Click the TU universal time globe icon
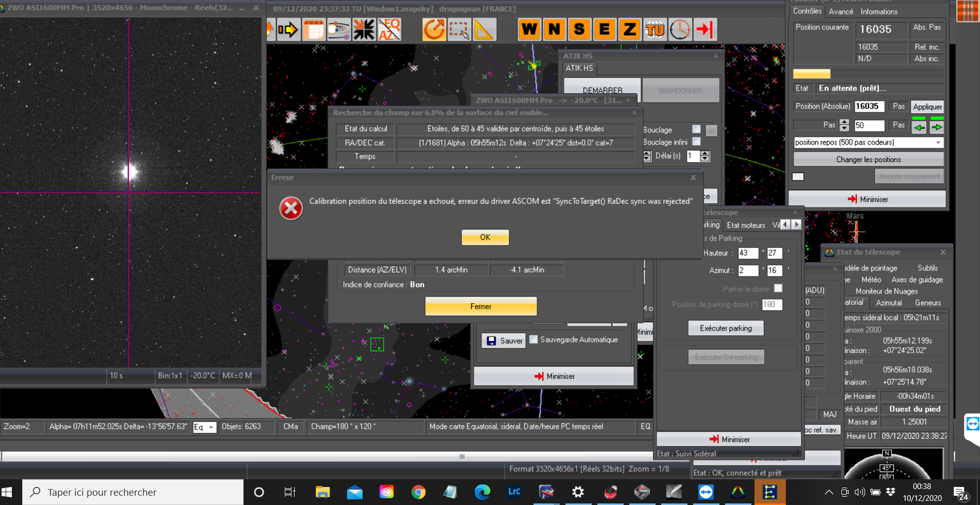Screen dimensions: 980x505 [655, 29]
